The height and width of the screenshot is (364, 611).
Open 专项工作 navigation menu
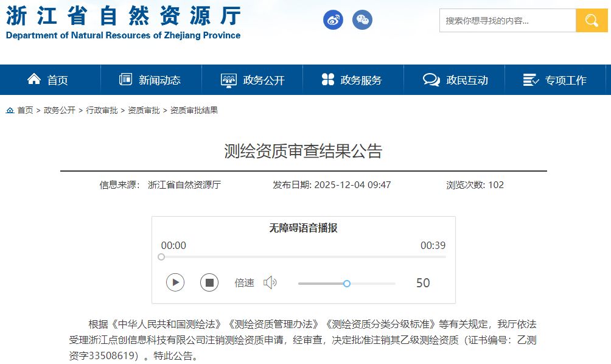pos(555,80)
